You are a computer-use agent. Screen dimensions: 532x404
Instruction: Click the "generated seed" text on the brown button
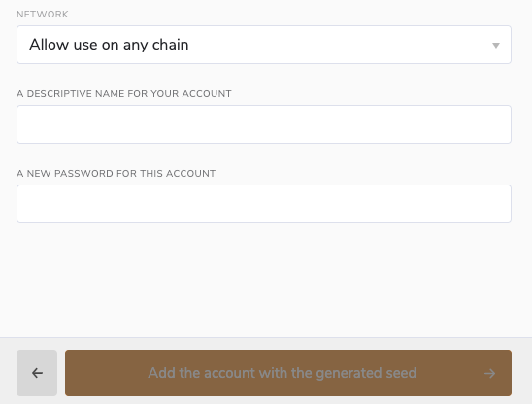point(366,373)
